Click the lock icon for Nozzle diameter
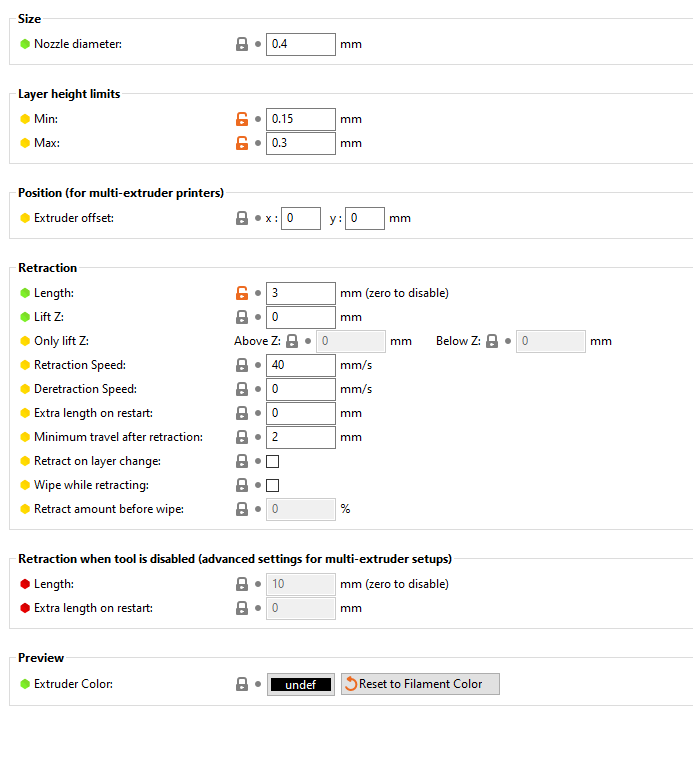 (241, 44)
